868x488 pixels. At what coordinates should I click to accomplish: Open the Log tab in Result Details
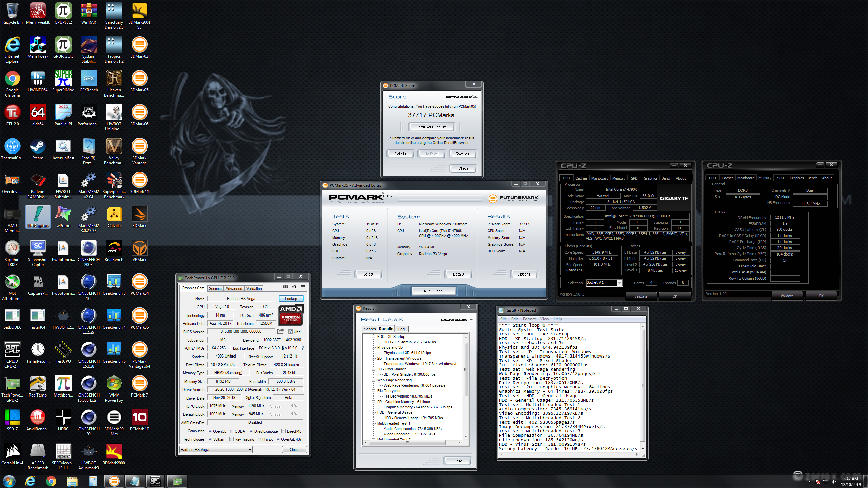(401, 329)
